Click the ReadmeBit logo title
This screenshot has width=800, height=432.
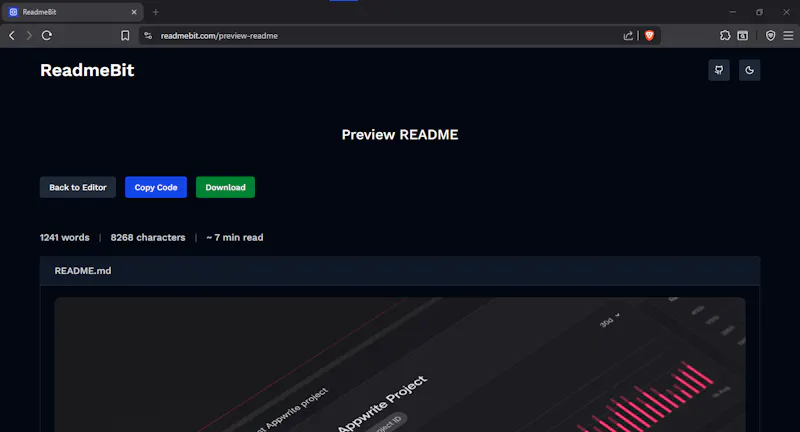click(87, 70)
